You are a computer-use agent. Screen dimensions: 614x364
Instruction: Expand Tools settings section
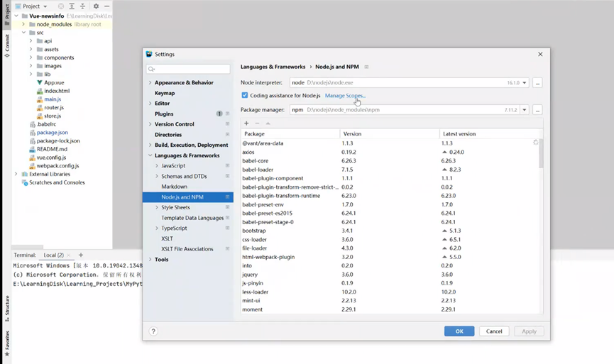click(150, 259)
